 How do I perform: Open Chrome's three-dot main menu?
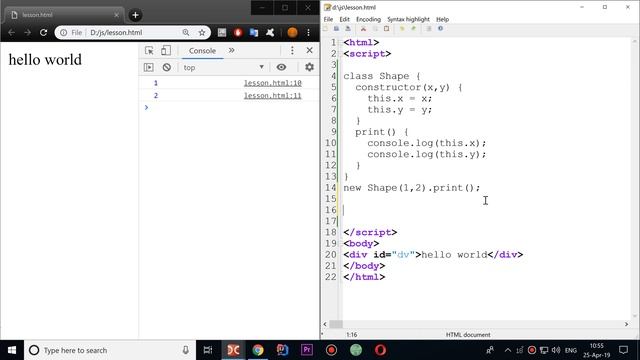pyautogui.click(x=308, y=32)
